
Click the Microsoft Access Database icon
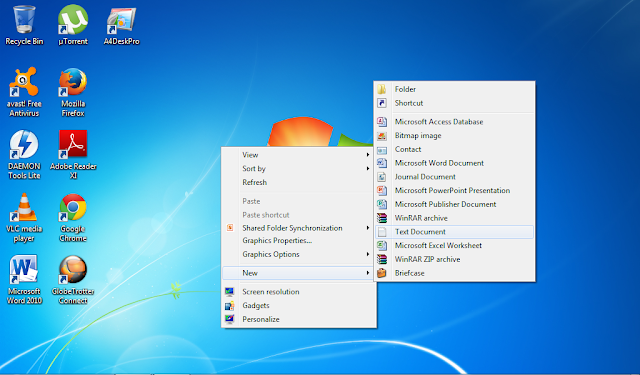[382, 122]
